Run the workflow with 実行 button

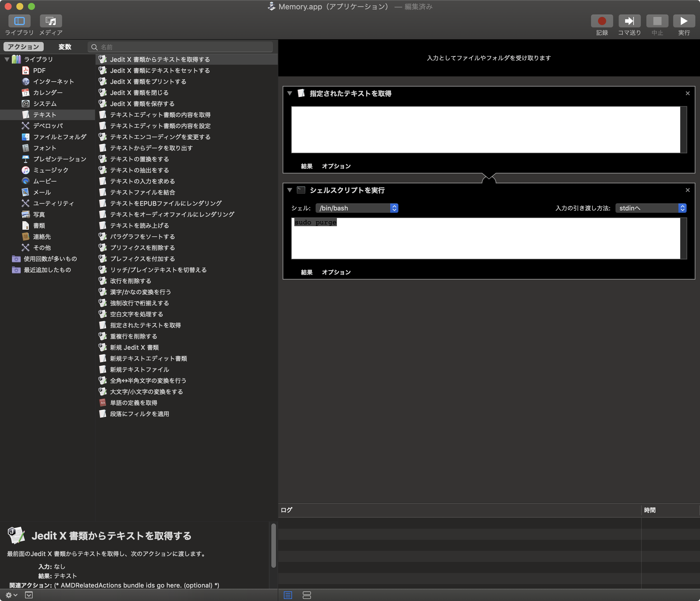684,21
